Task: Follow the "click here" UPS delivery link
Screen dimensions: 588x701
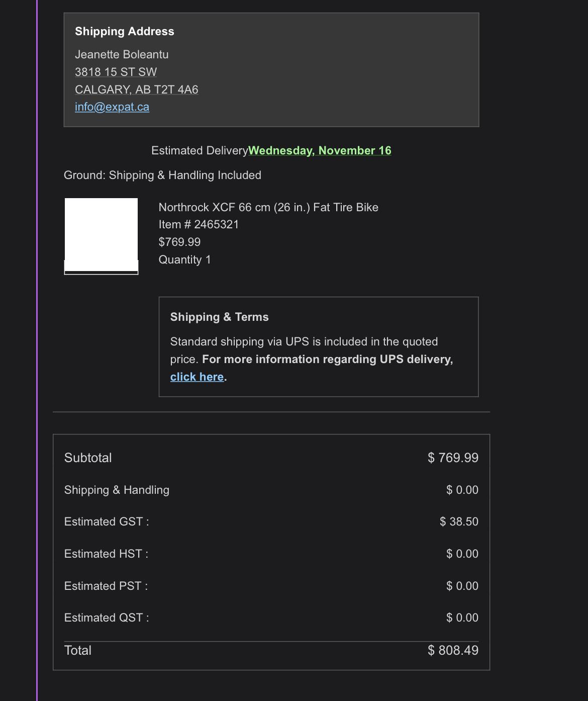Action: click(197, 377)
